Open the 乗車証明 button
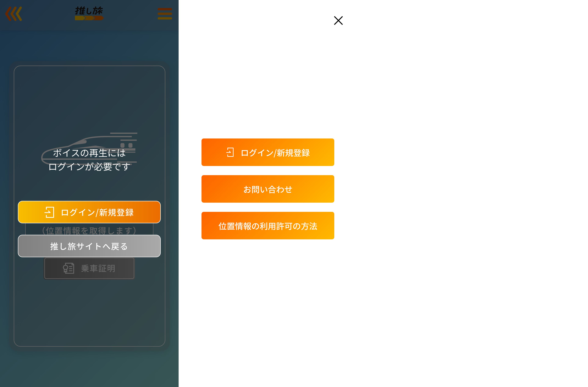 [89, 268]
